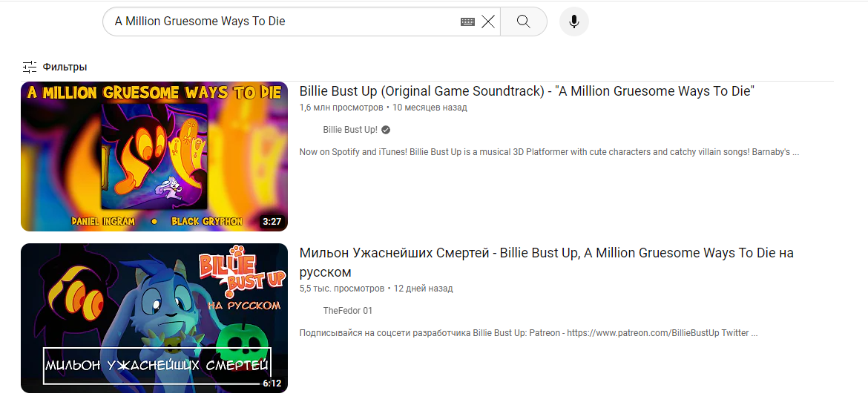The height and width of the screenshot is (405, 868).
Task: Go to the Billie Bust Up! channel
Action: click(x=350, y=130)
